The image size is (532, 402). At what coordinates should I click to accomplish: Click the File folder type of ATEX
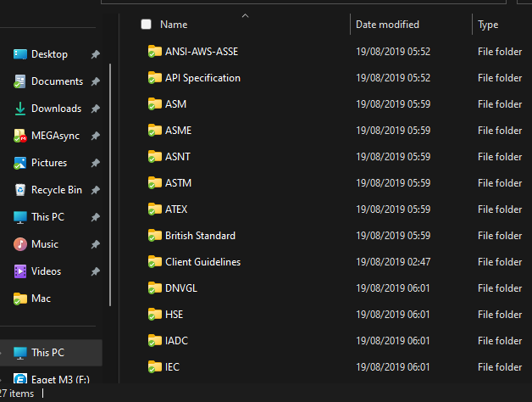(500, 209)
